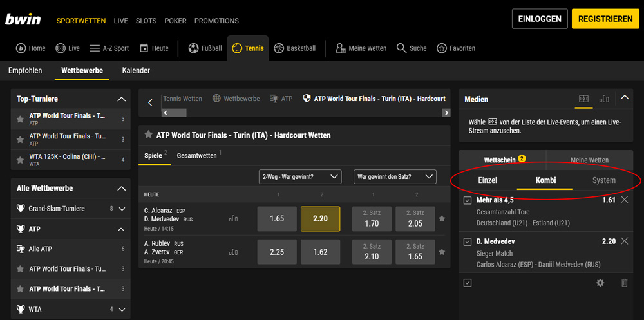Open PROMOTIONS from the top menu

216,21
